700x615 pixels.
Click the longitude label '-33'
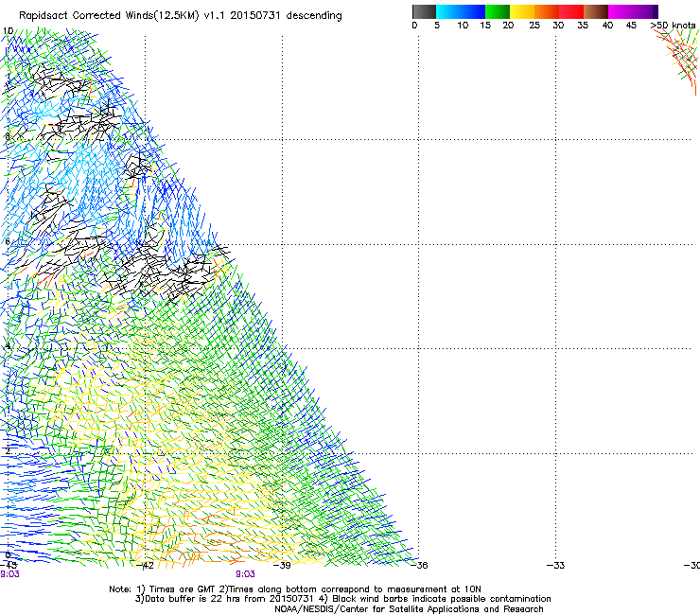tap(556, 566)
